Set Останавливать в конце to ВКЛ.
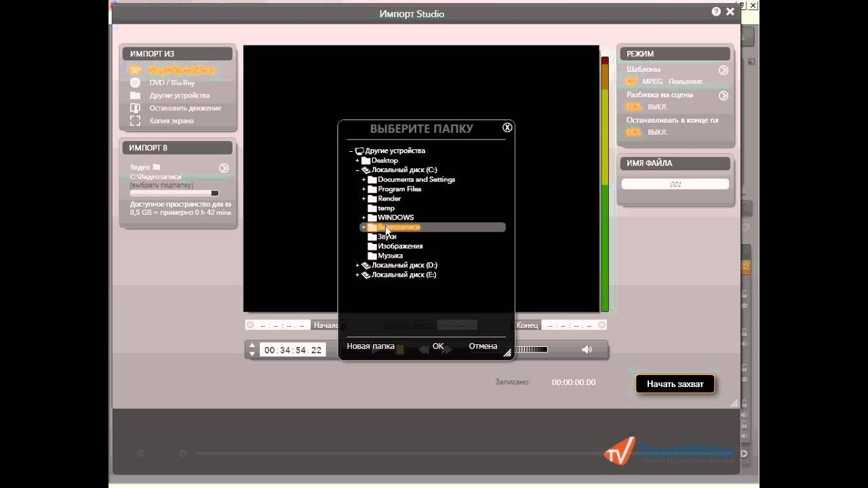This screenshot has width=868, height=488. pyautogui.click(x=634, y=132)
